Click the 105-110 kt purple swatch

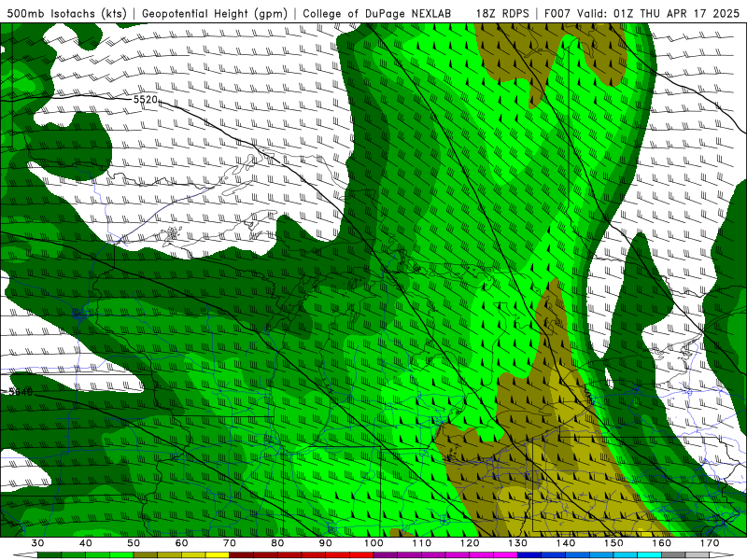410,555
